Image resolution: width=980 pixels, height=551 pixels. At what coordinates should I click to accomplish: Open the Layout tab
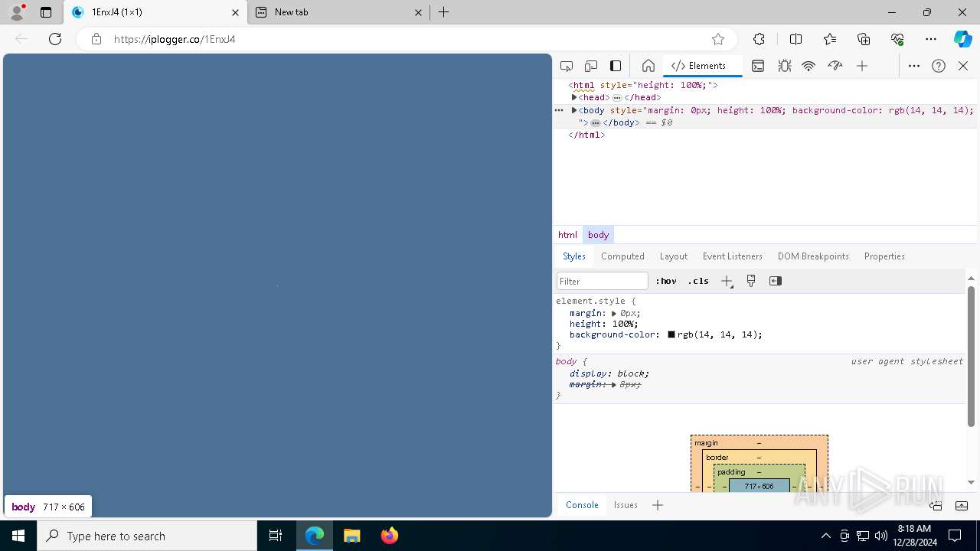[x=674, y=256]
